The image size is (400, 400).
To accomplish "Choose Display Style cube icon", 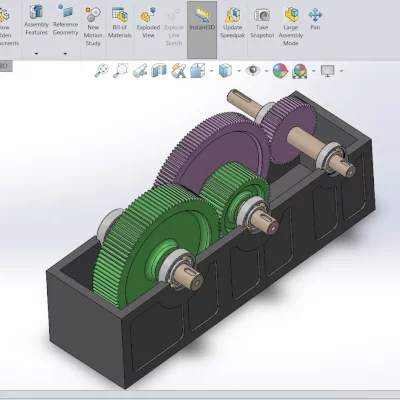I will pyautogui.click(x=225, y=71).
